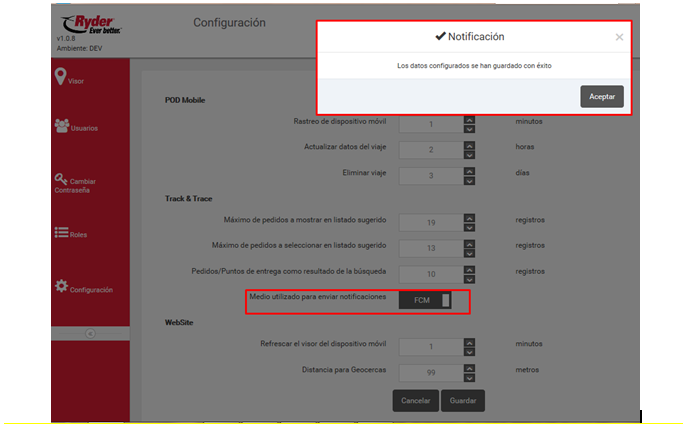Open Usuarios via the users icon

[x=61, y=126]
